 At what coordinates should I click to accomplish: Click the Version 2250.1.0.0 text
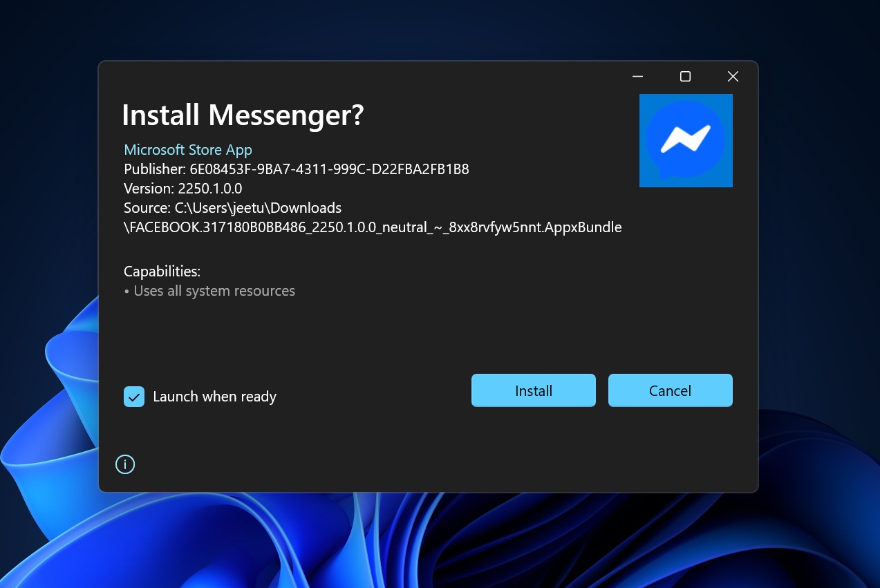(182, 189)
